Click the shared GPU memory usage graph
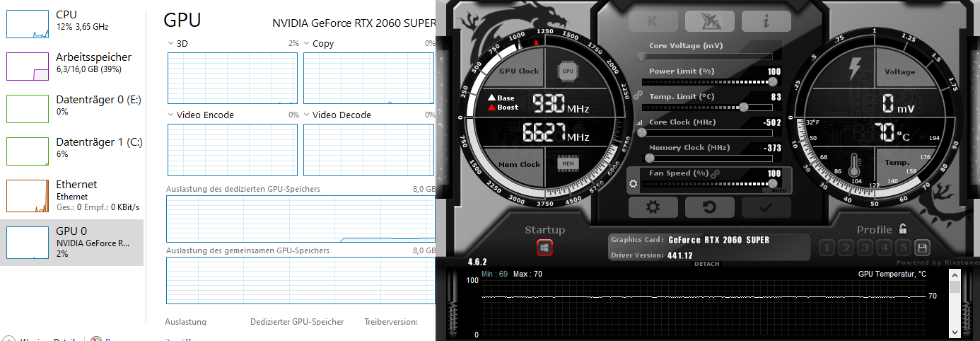This screenshot has height=341, width=980. tap(301, 281)
